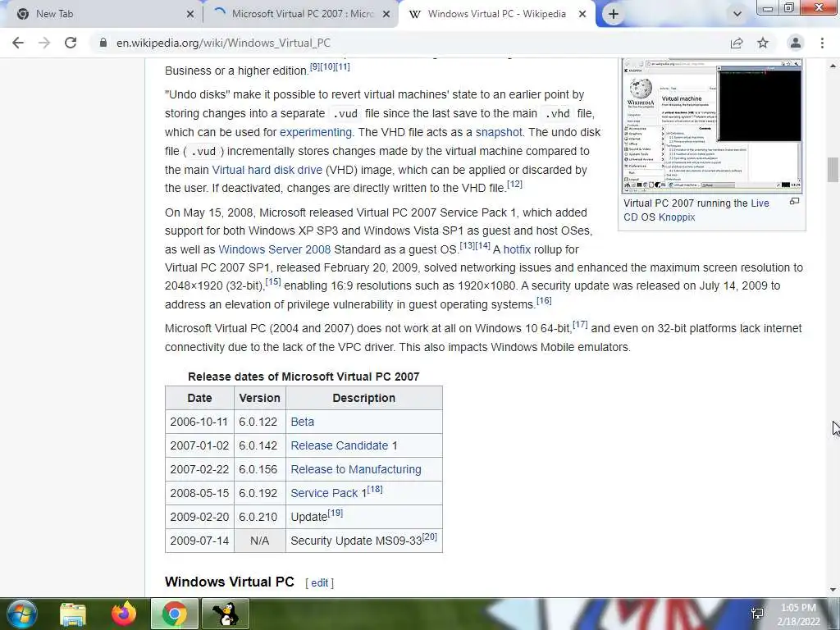Click citation [18] after Service Pack 1
This screenshot has width=840, height=630.
(x=375, y=489)
